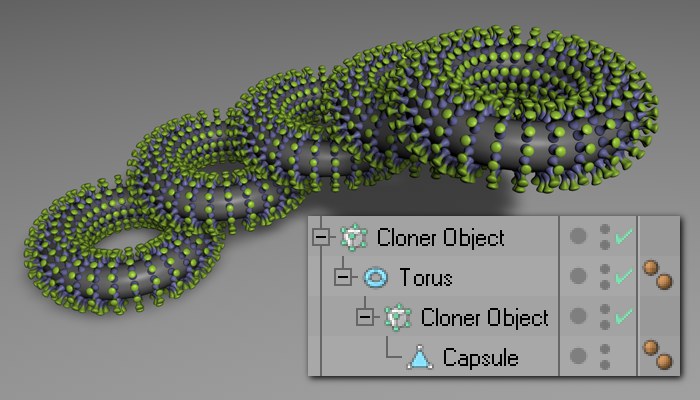Click the Capsule object icon
This screenshot has width=700, height=400.
click(420, 357)
